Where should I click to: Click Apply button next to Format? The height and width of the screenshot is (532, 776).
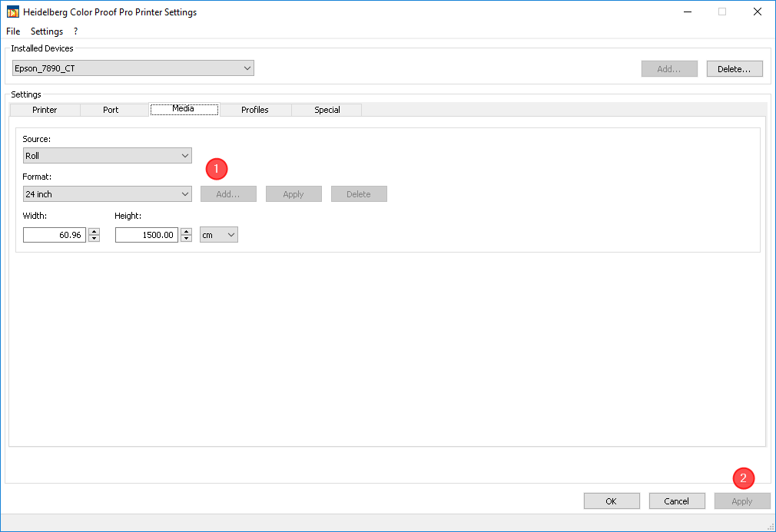coord(293,194)
